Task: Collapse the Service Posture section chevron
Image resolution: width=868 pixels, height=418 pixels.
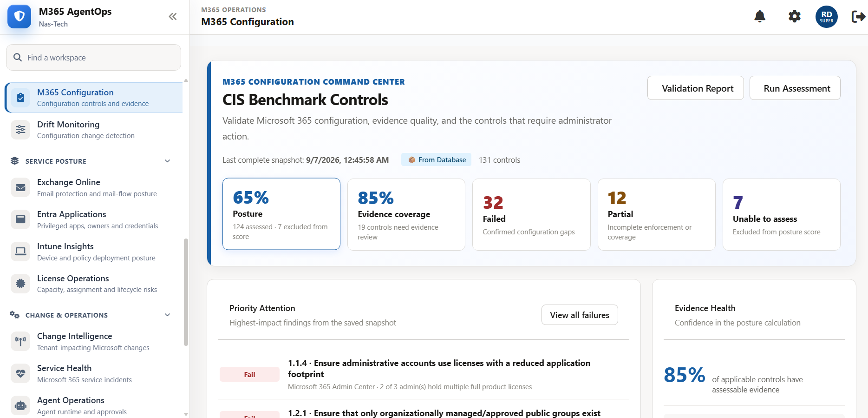Action: (168, 161)
